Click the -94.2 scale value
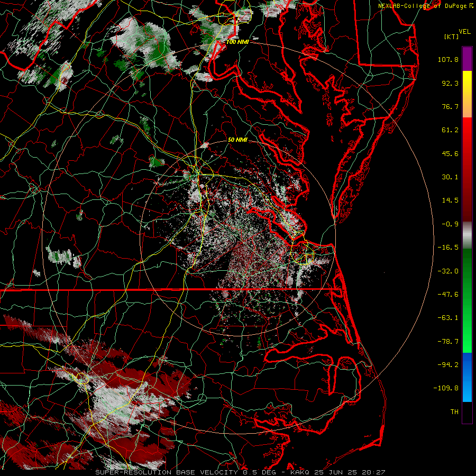476x476 pixels. tap(448, 365)
